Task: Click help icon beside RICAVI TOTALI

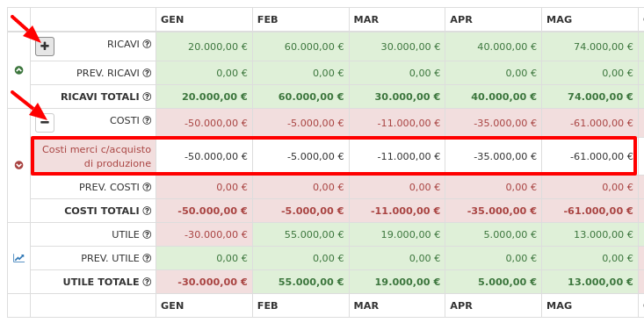Action: pyautogui.click(x=147, y=97)
